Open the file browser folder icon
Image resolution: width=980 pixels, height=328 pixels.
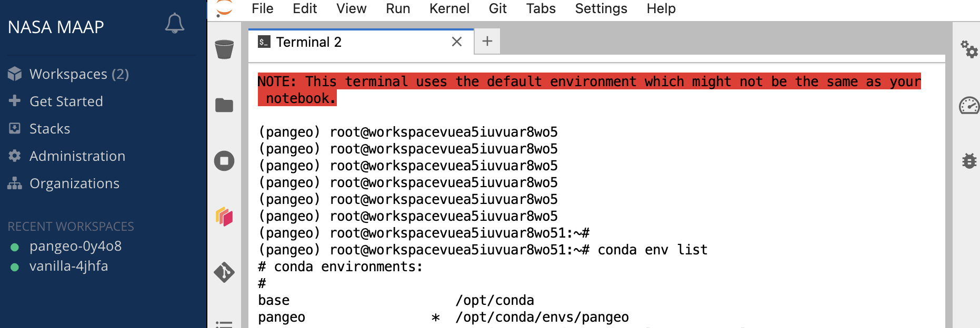[x=224, y=105]
